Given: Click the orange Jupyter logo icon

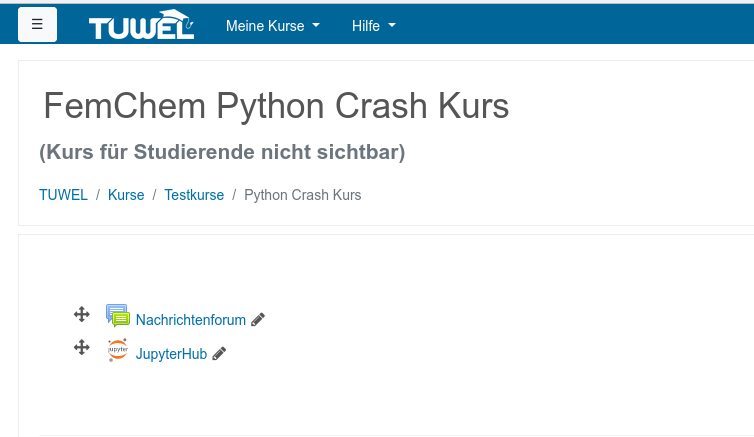Looking at the screenshot, I should pyautogui.click(x=118, y=350).
